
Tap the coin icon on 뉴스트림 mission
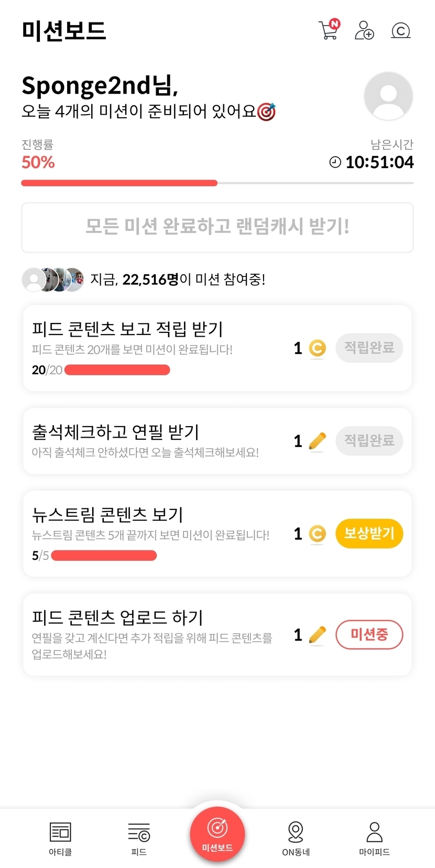[x=317, y=534]
